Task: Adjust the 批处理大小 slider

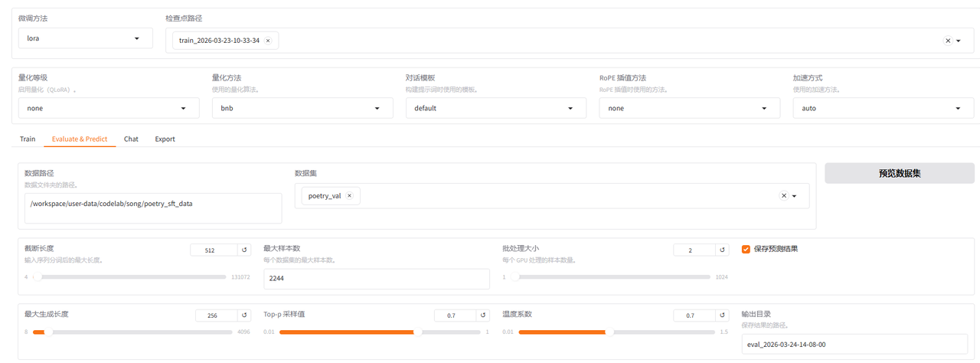Action: click(609, 277)
